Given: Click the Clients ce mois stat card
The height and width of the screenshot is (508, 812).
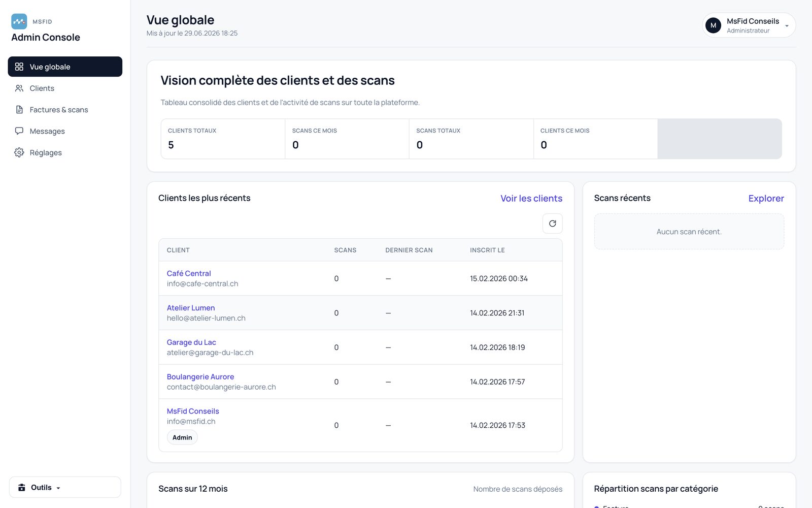Looking at the screenshot, I should click(595, 139).
